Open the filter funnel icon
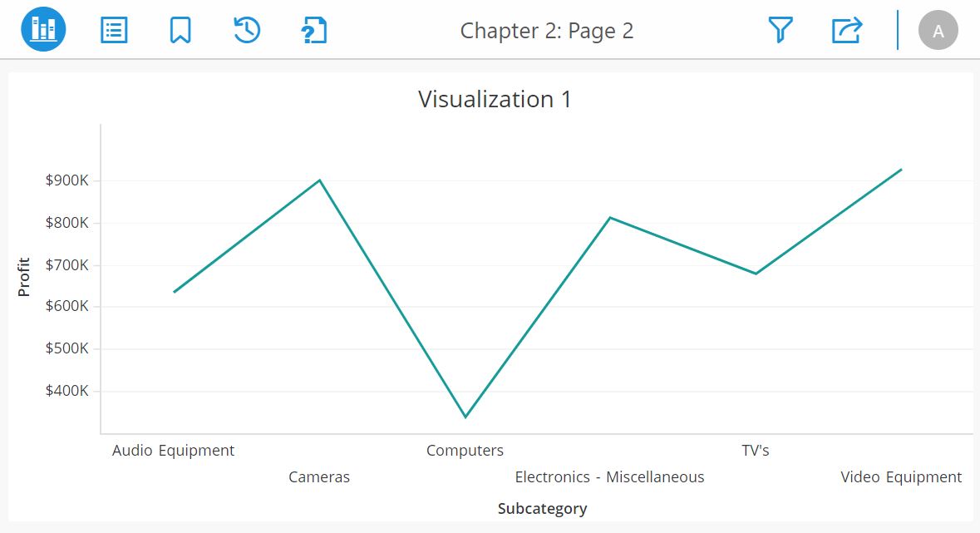The width and height of the screenshot is (980, 533). pyautogui.click(x=780, y=29)
